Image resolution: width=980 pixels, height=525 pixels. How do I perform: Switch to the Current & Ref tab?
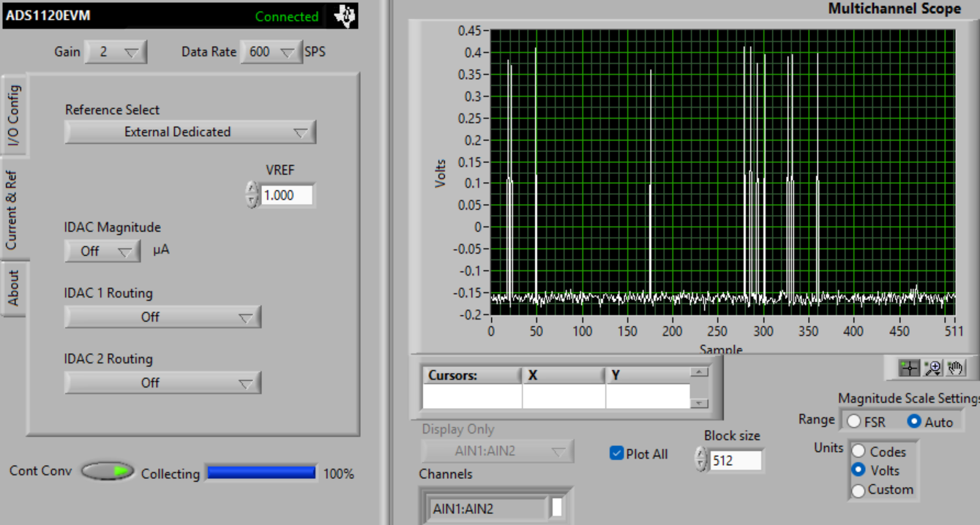pos(12,210)
